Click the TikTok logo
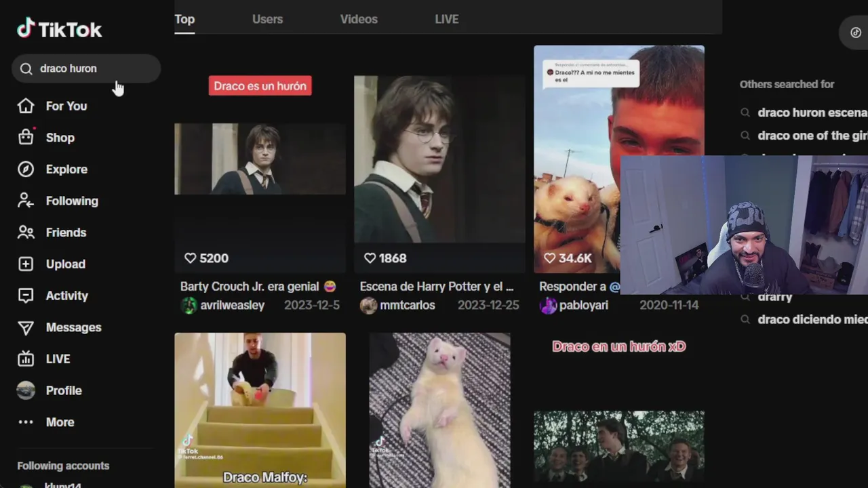Screen dimensions: 868x488 [59, 29]
